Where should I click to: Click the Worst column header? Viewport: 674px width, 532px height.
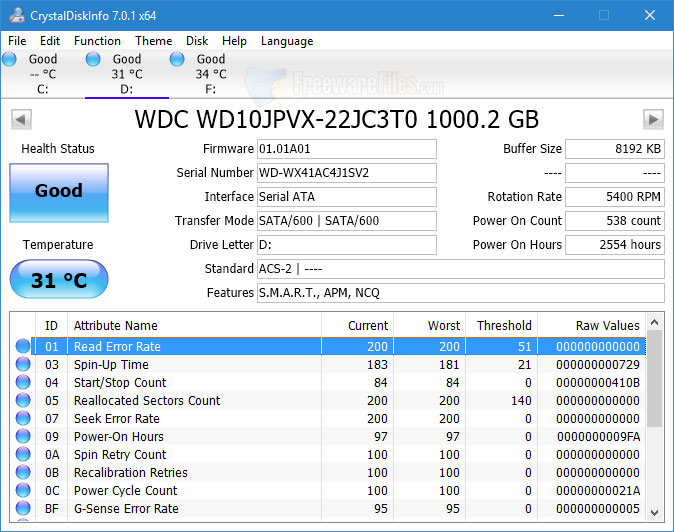pyautogui.click(x=429, y=325)
